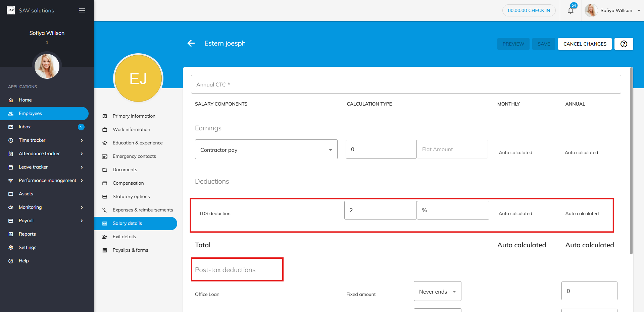This screenshot has height=312, width=644.
Task: Open the Never ends dropdown
Action: click(437, 292)
